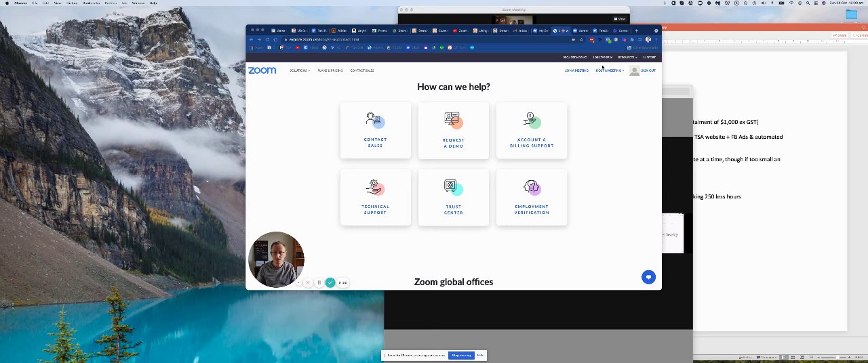Cancel the recording with the red X
This screenshot has height=363, width=868.
(x=308, y=282)
